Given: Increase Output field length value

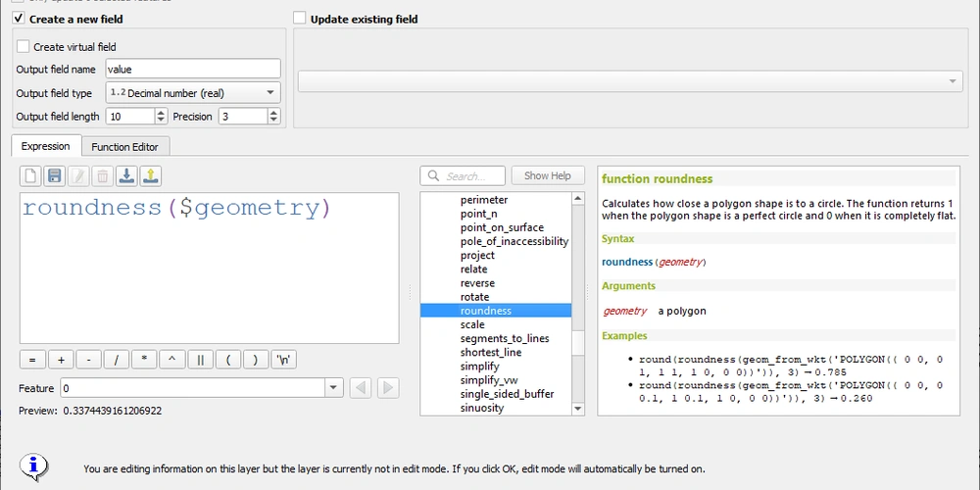Looking at the screenshot, I should point(161,112).
